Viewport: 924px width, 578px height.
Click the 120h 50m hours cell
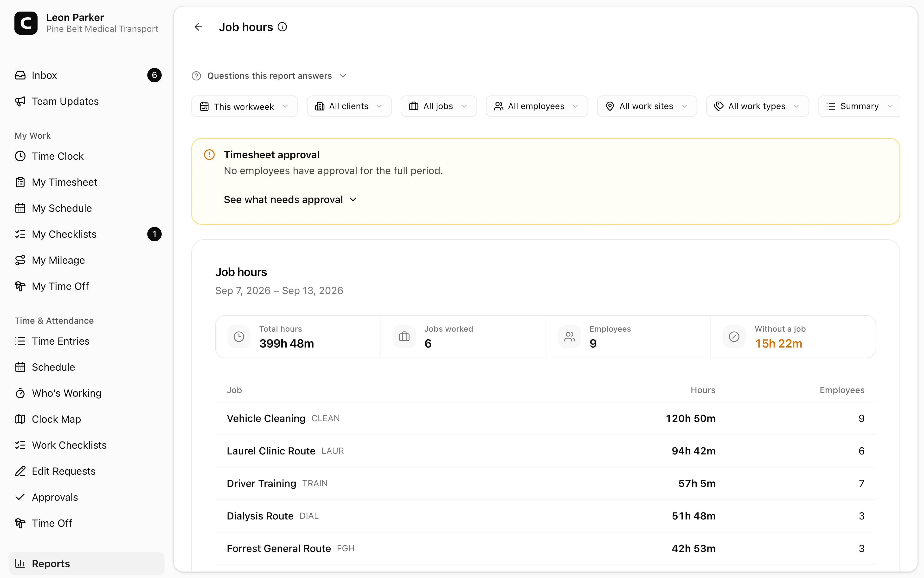[x=690, y=419]
